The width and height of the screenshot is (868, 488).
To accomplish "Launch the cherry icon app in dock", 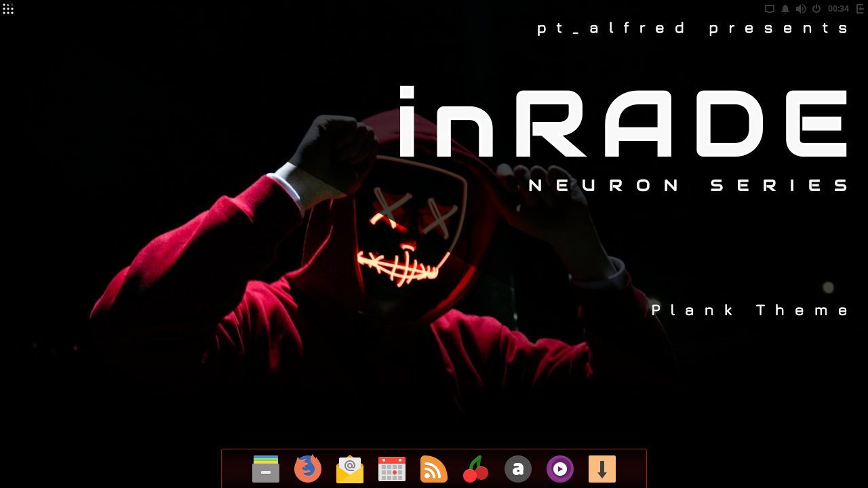I will coord(476,469).
